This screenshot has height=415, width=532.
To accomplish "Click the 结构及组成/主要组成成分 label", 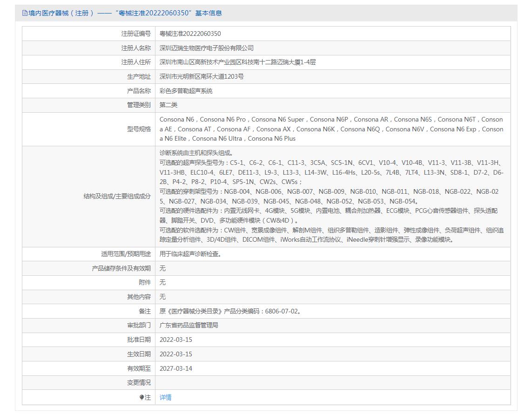I will [117, 196].
